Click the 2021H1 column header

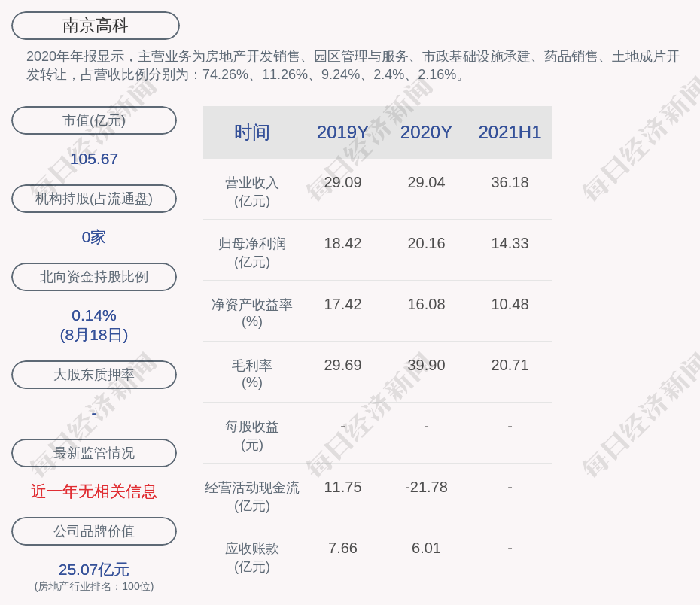(510, 132)
